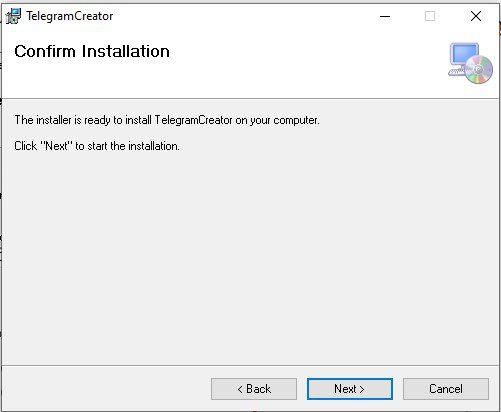
Task: Click the rainbow CD disc in banner image
Action: [x=479, y=69]
